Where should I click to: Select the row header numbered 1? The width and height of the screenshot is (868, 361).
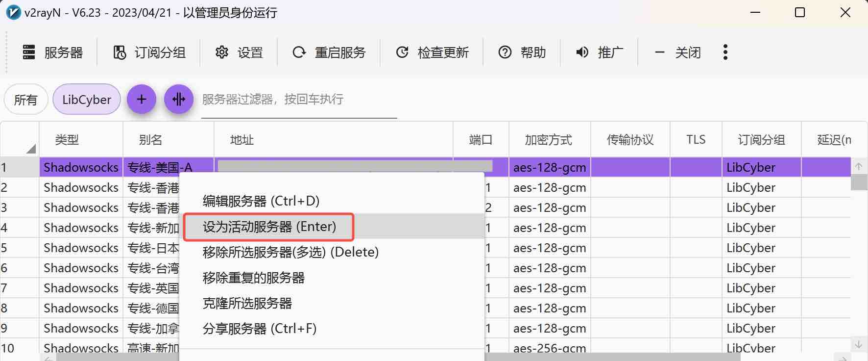click(x=20, y=167)
